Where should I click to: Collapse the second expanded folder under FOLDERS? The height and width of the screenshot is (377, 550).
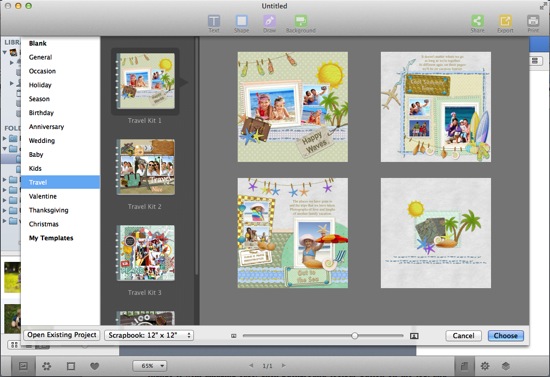pos(5,149)
